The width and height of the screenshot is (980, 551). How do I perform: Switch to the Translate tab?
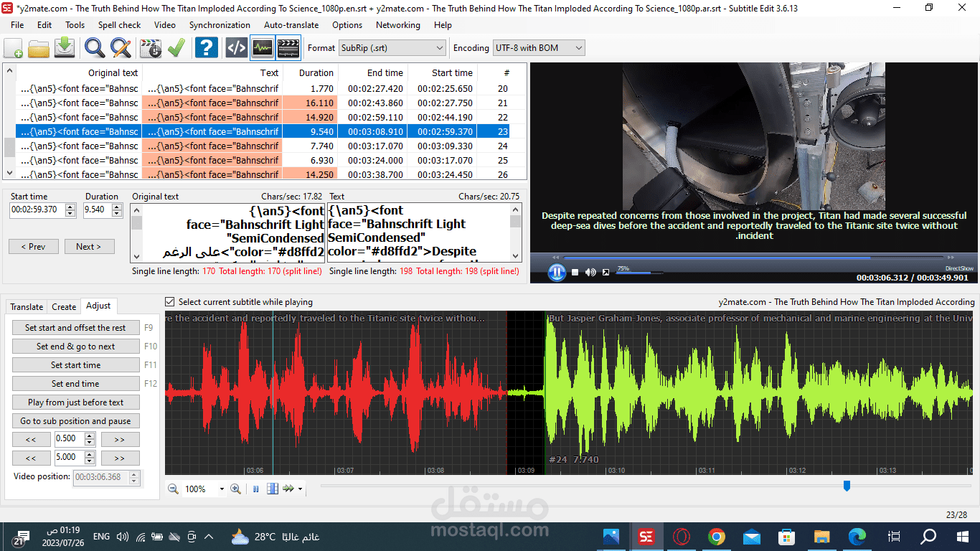(x=27, y=306)
